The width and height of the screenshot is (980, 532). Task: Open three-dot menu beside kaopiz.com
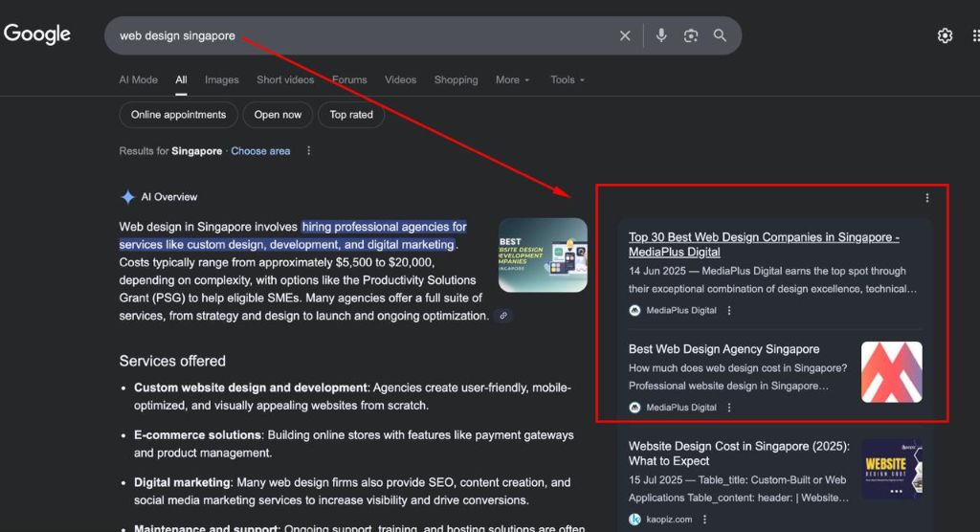pyautogui.click(x=704, y=520)
